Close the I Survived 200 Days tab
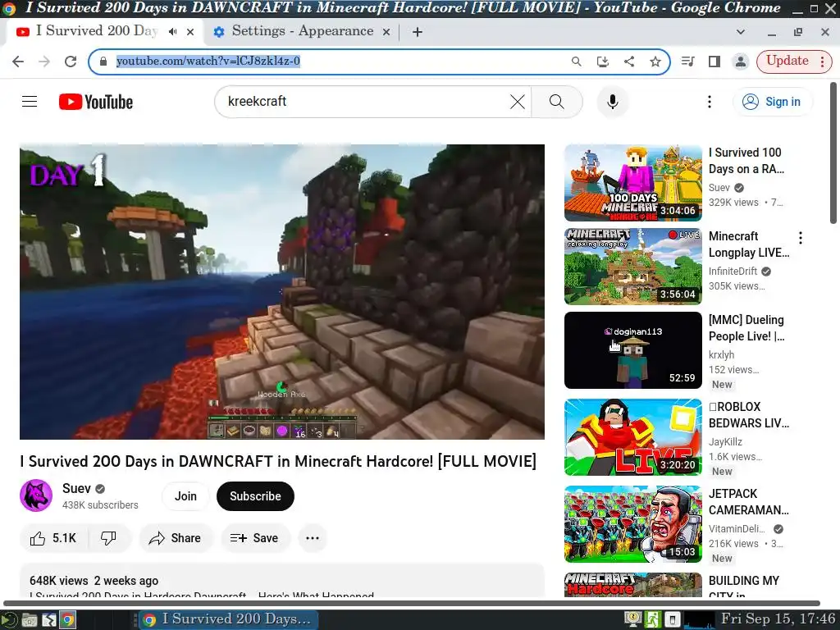Image resolution: width=840 pixels, height=630 pixels. pos(190,32)
